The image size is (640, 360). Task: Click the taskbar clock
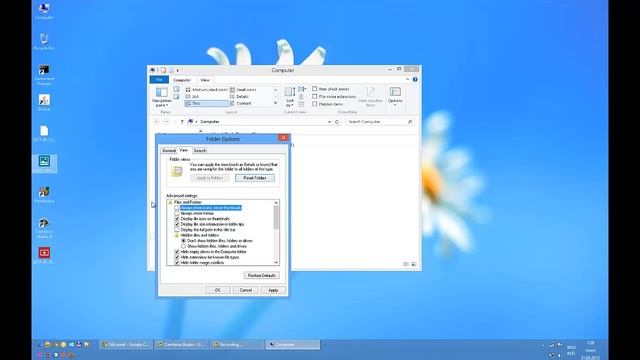[590, 350]
